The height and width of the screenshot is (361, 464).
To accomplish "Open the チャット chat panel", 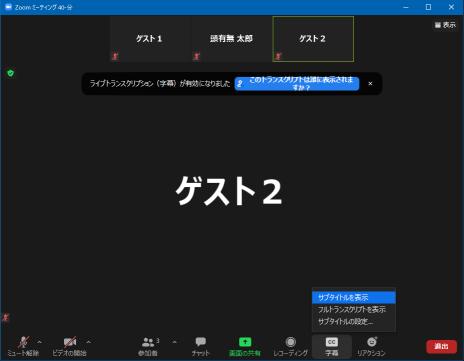I will point(201,346).
